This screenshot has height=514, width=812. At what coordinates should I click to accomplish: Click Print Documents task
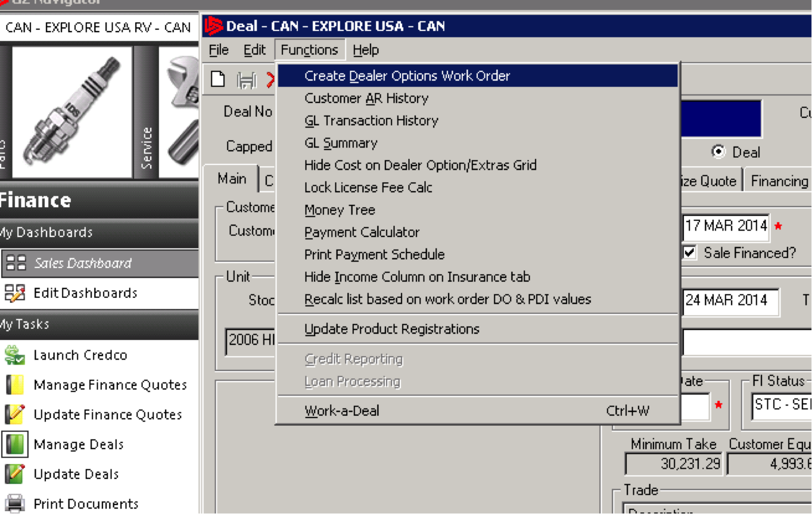tap(86, 504)
